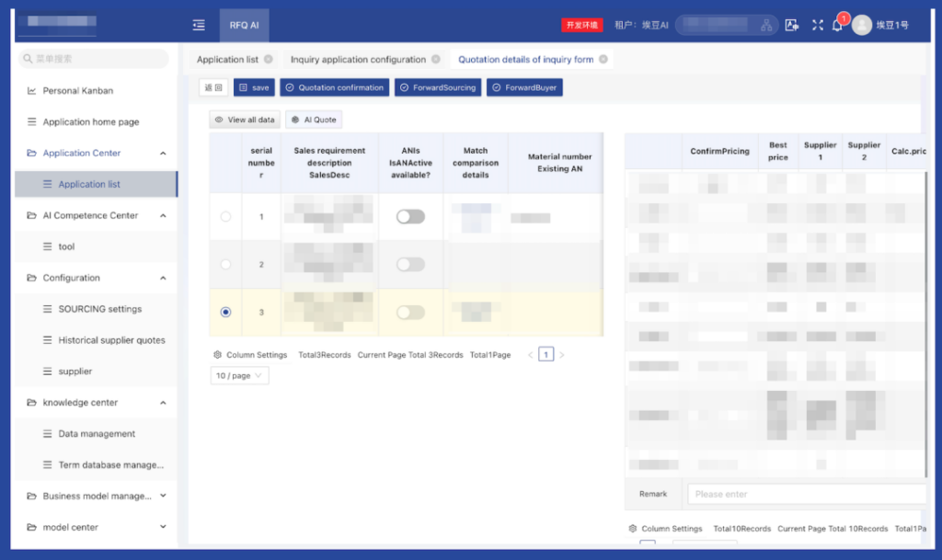The height and width of the screenshot is (560, 942).
Task: Collapse the AI Competence Center section
Action: pos(163,215)
